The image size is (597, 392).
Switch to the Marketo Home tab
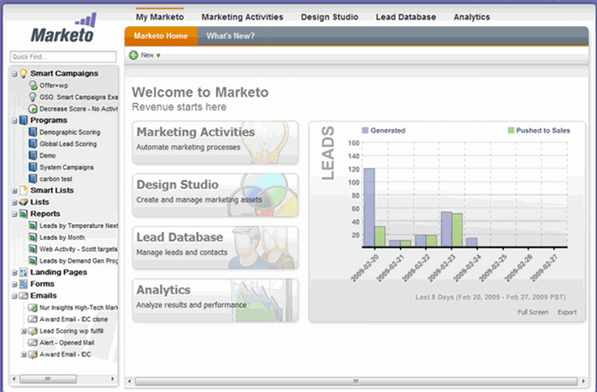(161, 36)
